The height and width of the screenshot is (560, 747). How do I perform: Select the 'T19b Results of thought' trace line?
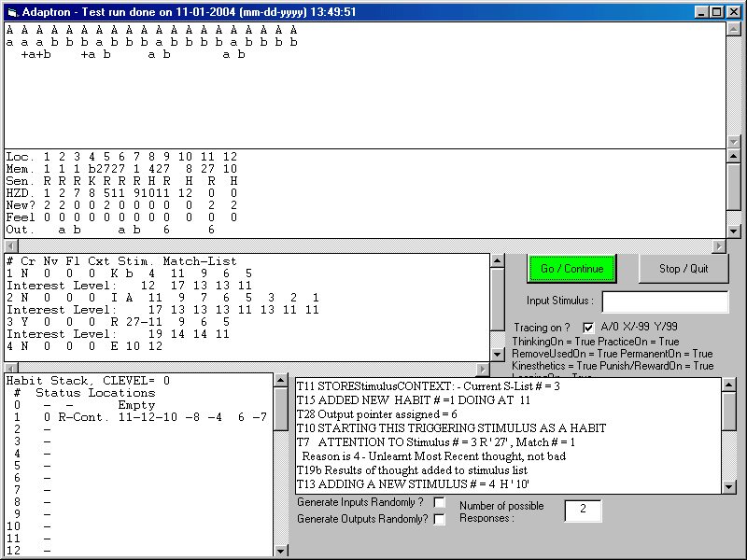(412, 470)
